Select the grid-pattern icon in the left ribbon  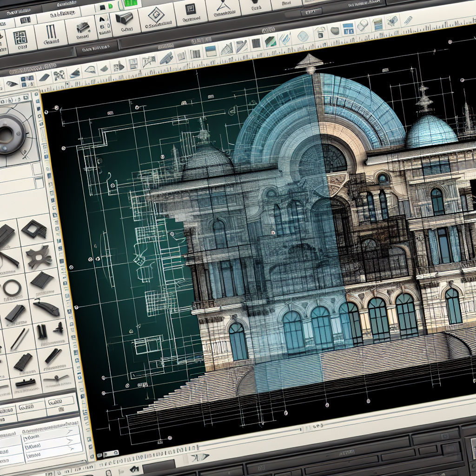(x=20, y=38)
